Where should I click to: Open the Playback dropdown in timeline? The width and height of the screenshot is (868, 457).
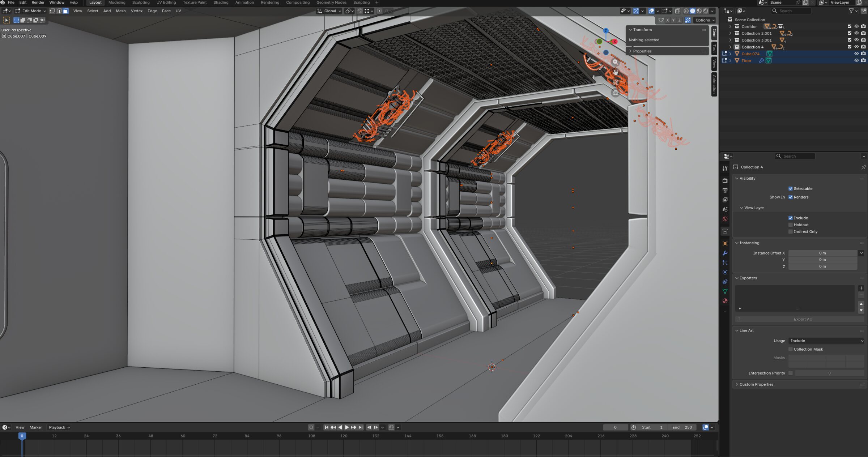pyautogui.click(x=59, y=427)
